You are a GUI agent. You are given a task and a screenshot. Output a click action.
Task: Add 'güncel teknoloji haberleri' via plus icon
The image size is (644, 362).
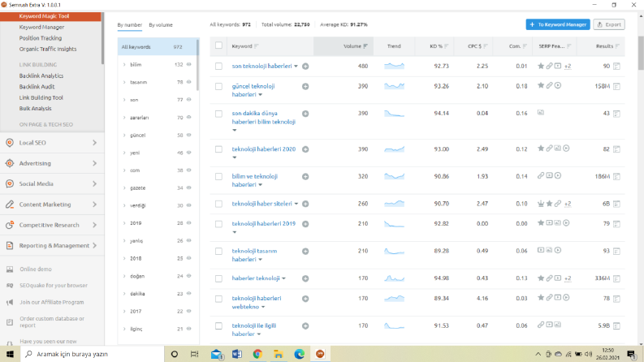coord(305,86)
